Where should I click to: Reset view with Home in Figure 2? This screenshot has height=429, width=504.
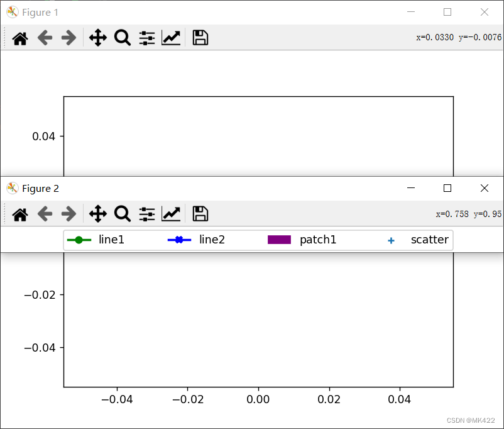(x=20, y=214)
